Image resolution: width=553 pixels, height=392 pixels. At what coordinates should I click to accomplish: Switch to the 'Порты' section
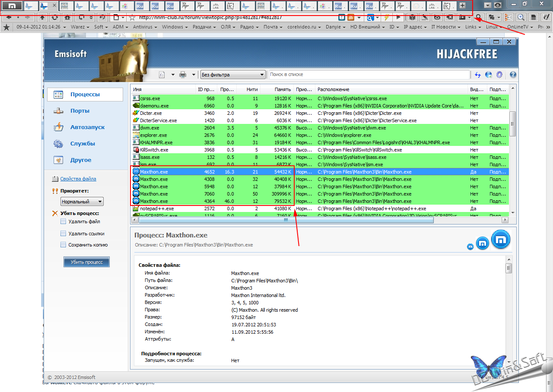click(x=80, y=111)
